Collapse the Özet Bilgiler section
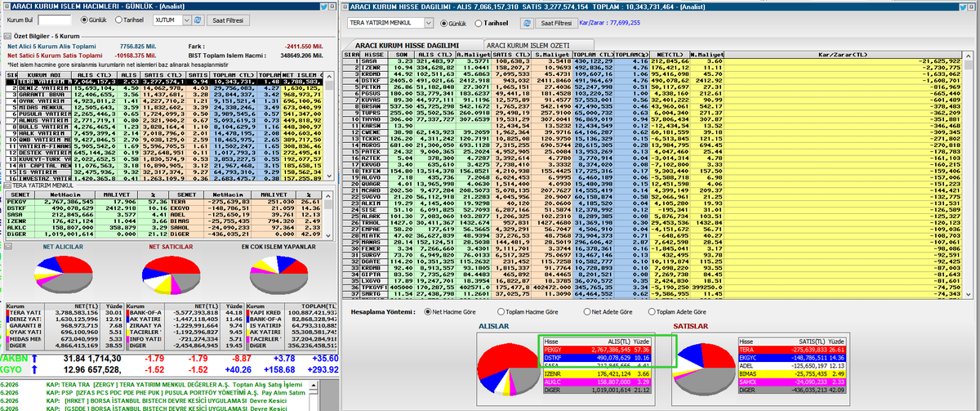The height and width of the screenshot is (411, 980). tap(6, 37)
